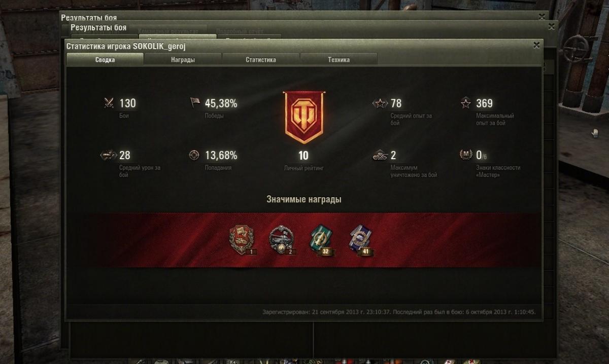The width and height of the screenshot is (609, 364).
Task: Switch to the Сводка tab
Action: 105,59
